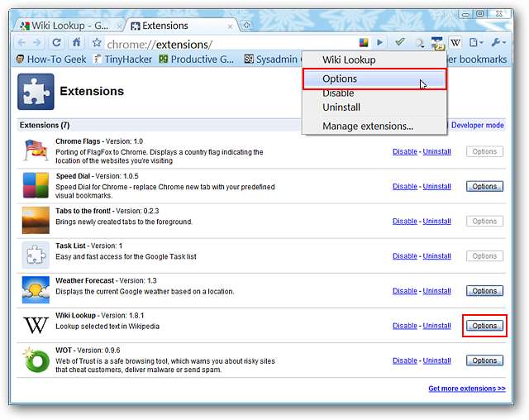529x420 pixels.
Task: Click Options button for Wiki Lookup extension
Action: (484, 326)
